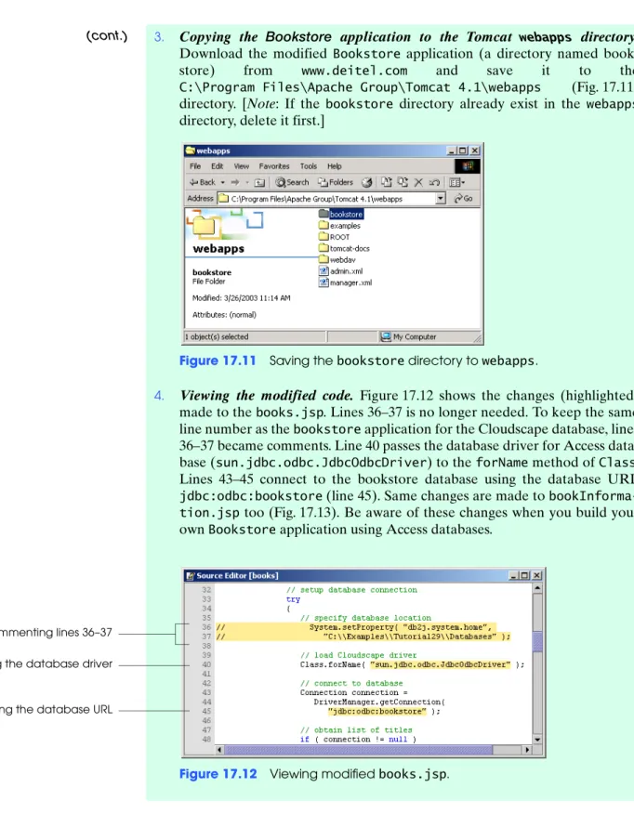The height and width of the screenshot is (840, 634).
Task: Click the Go button beside address bar
Action: tap(464, 199)
